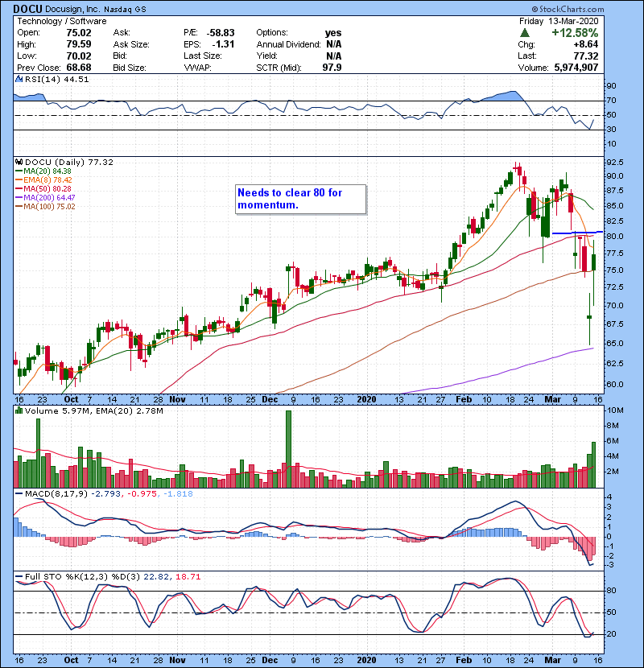Click the 'Feb' label on bottom date axis
This screenshot has height=668, width=644.
point(464,660)
